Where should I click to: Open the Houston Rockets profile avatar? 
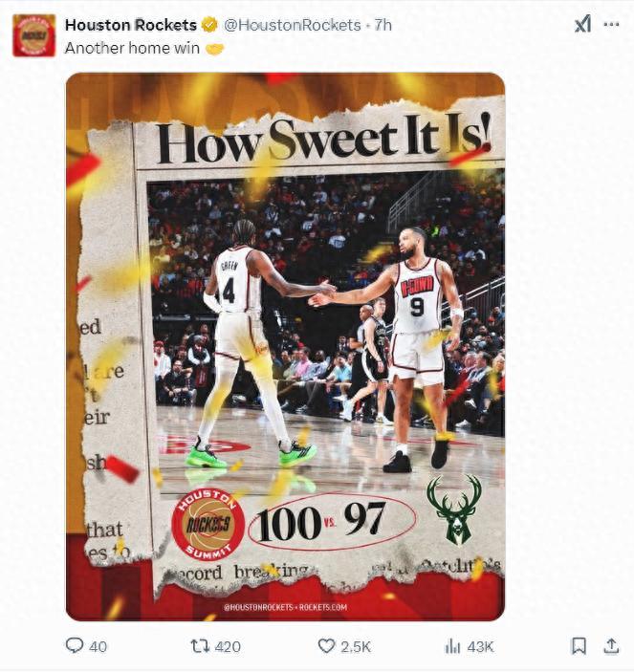point(33,35)
